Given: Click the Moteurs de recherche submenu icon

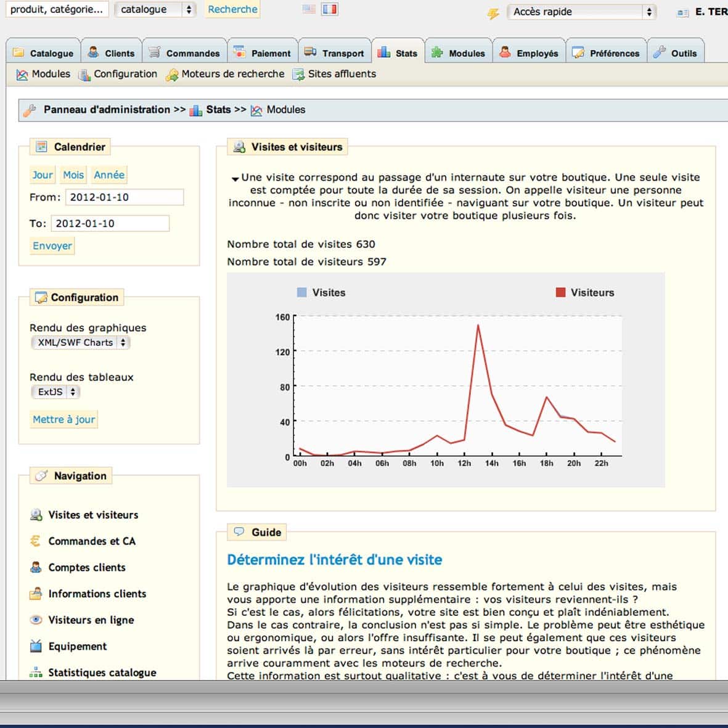Looking at the screenshot, I should pyautogui.click(x=172, y=75).
